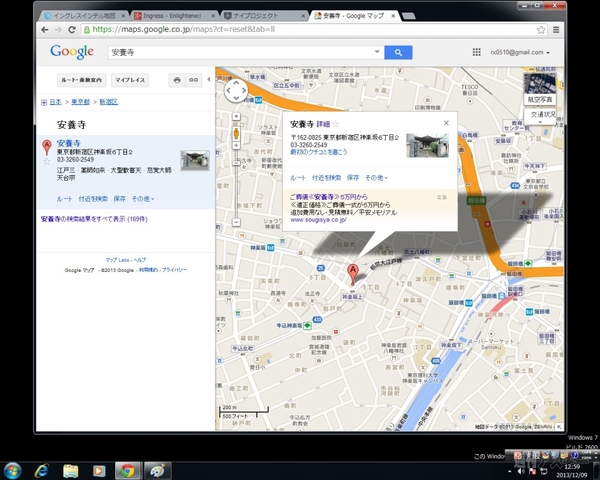Screen dimensions: 600x480
Task: Click the link icon next to print
Action: pos(194,80)
